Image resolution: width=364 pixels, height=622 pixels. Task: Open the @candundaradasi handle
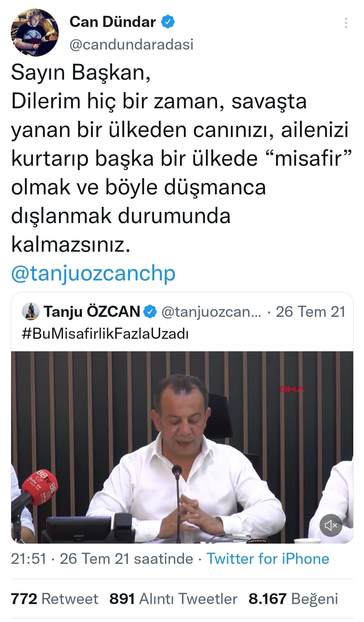[131, 45]
